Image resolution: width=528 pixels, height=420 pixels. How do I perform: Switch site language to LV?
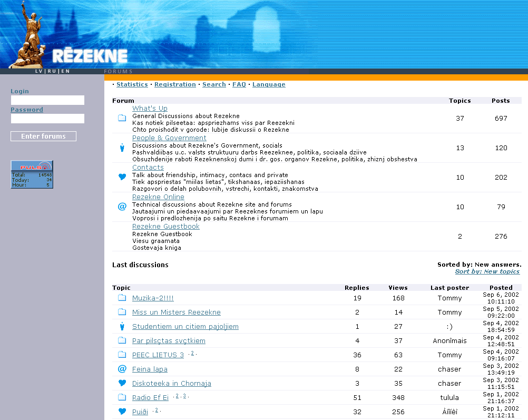[39, 71]
